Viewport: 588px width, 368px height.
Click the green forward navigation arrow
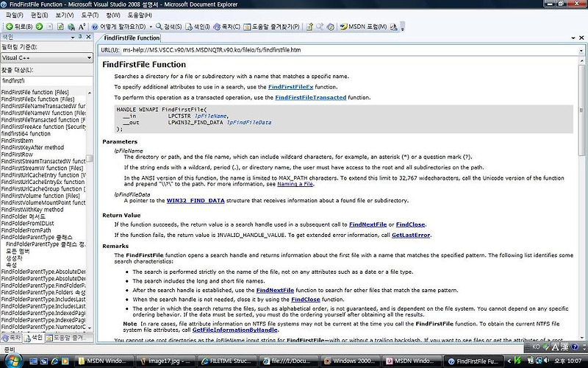[x=39, y=26]
